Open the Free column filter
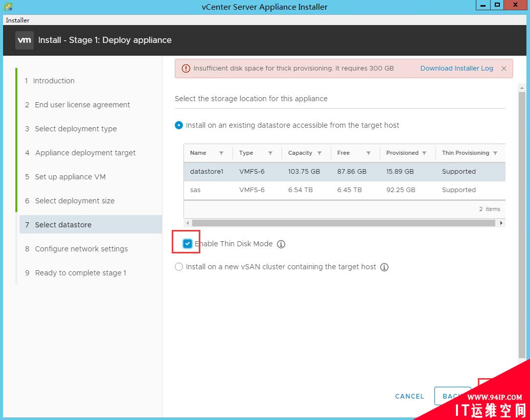This screenshot has height=420, width=530. pyautogui.click(x=368, y=153)
